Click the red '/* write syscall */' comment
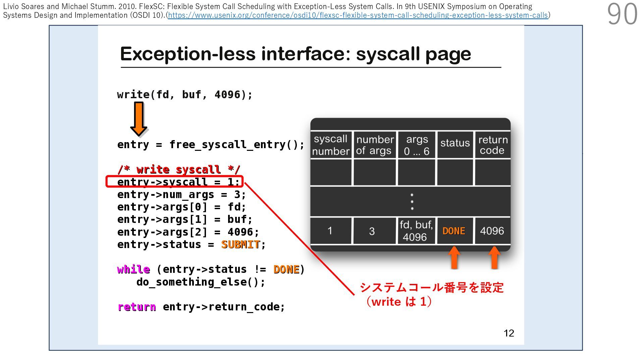The image size is (644, 362). tap(178, 169)
